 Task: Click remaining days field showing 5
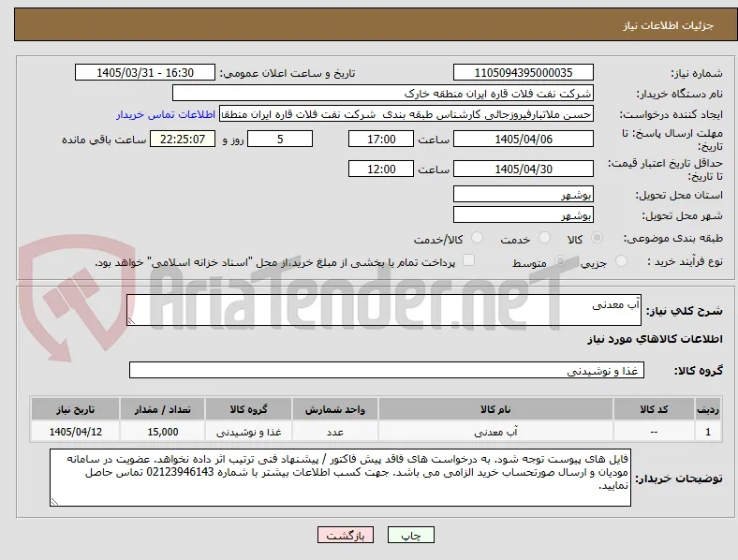280,140
